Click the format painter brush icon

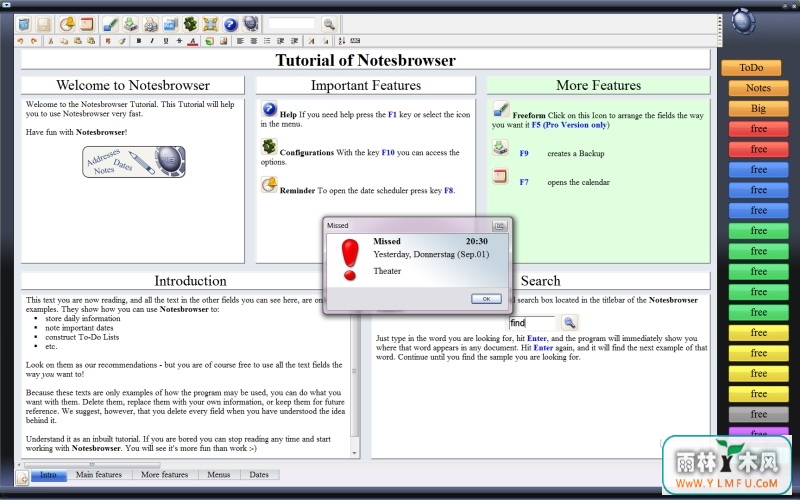click(x=122, y=41)
